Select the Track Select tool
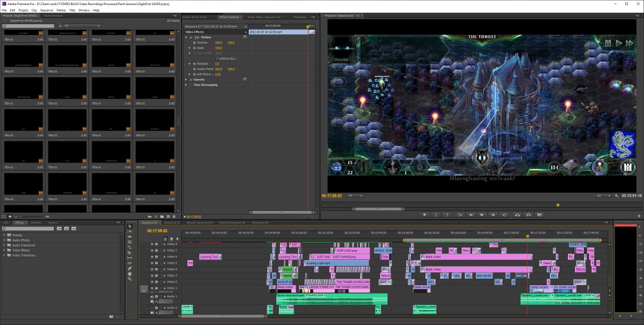 pos(130,232)
